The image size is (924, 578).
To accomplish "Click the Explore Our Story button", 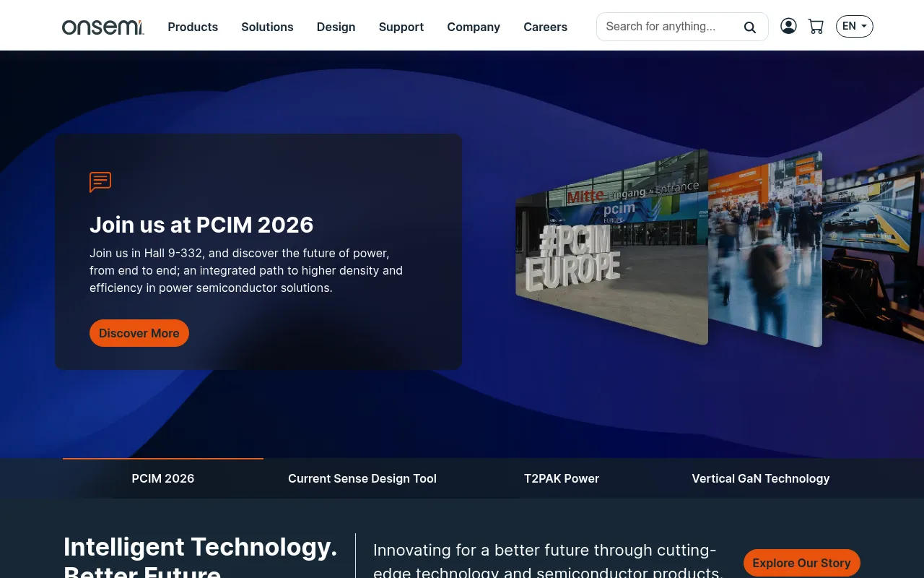I will (x=801, y=563).
